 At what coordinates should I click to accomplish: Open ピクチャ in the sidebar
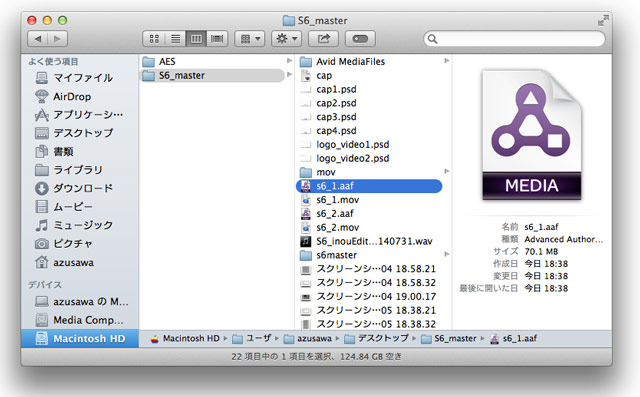[x=64, y=244]
